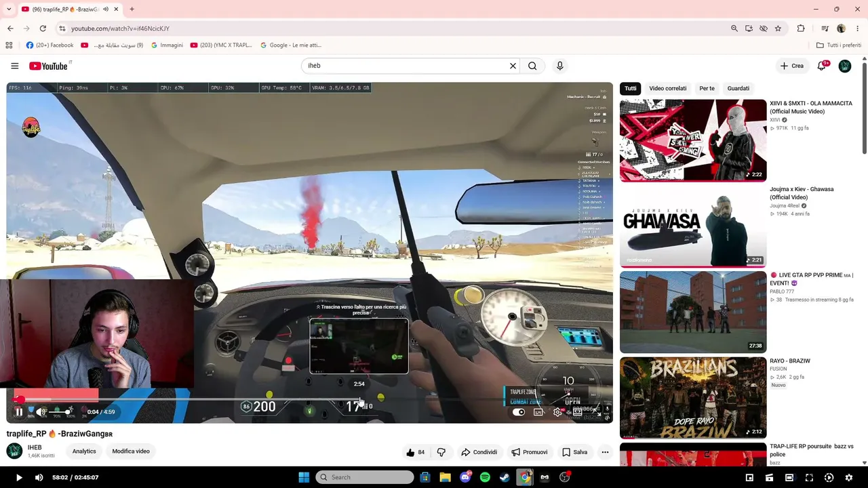
Task: Select the Tutti filter chip
Action: [x=631, y=88]
